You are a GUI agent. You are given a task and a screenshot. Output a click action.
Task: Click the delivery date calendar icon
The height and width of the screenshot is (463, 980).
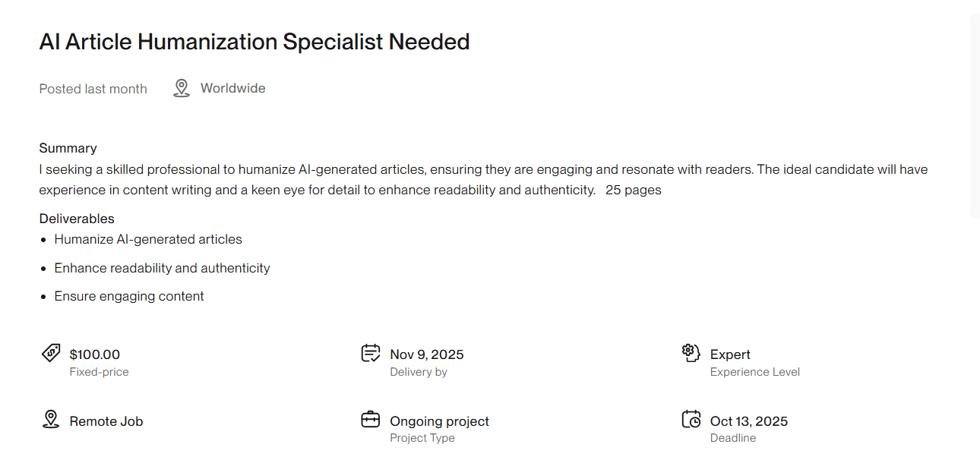click(x=371, y=354)
